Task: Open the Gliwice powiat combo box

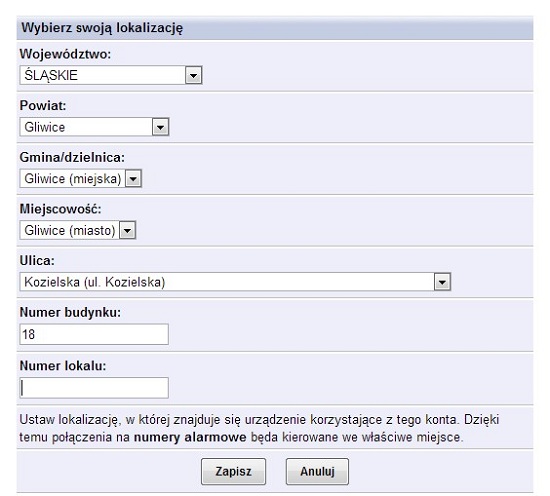Action: pos(94,127)
